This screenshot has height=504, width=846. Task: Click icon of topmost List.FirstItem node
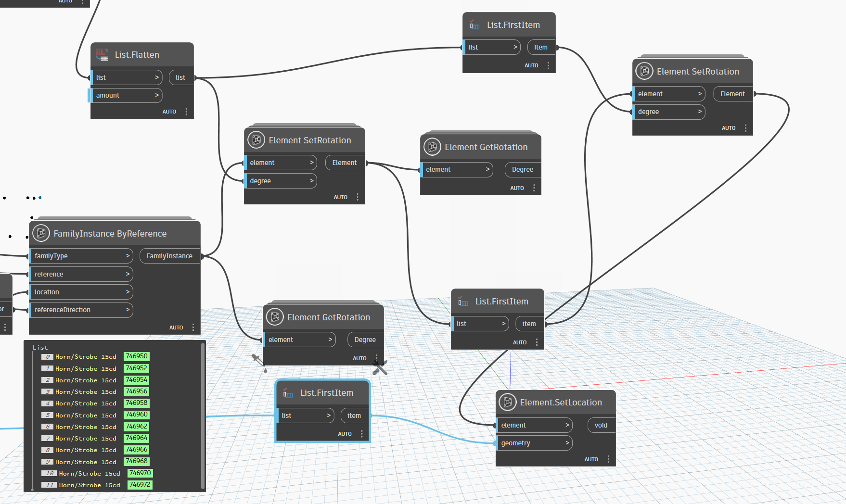pyautogui.click(x=474, y=25)
